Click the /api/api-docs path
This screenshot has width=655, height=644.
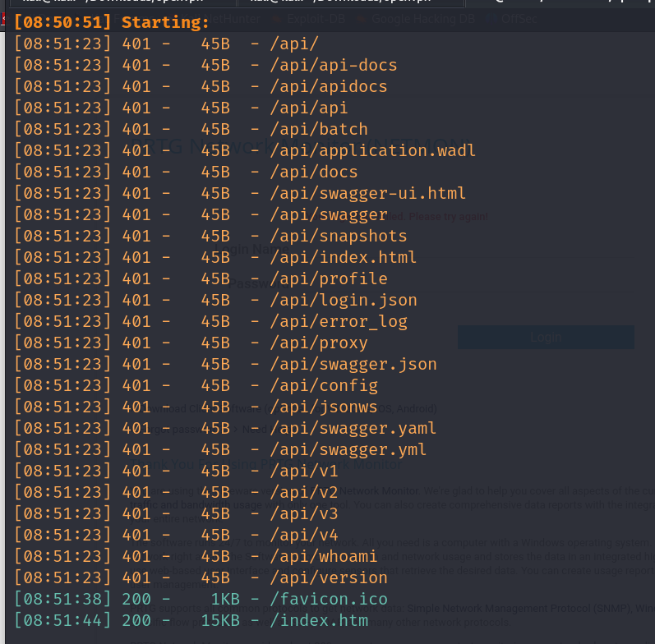pyautogui.click(x=334, y=65)
